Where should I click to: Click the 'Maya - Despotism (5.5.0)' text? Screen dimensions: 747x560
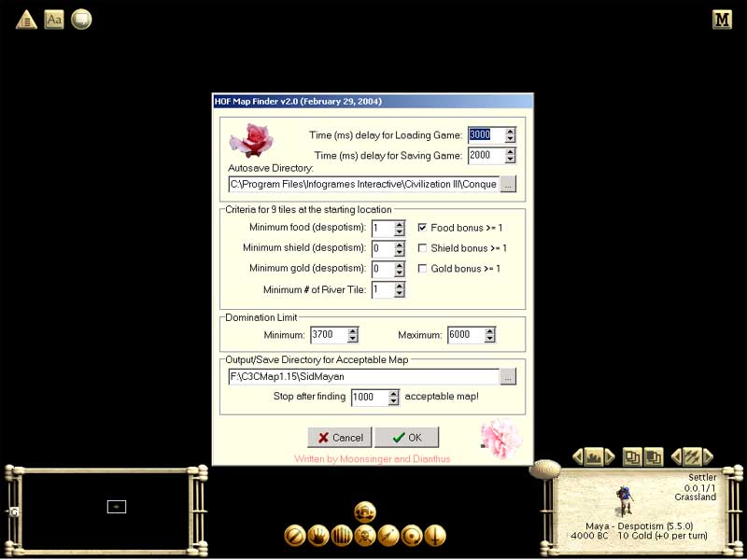pyautogui.click(x=639, y=526)
